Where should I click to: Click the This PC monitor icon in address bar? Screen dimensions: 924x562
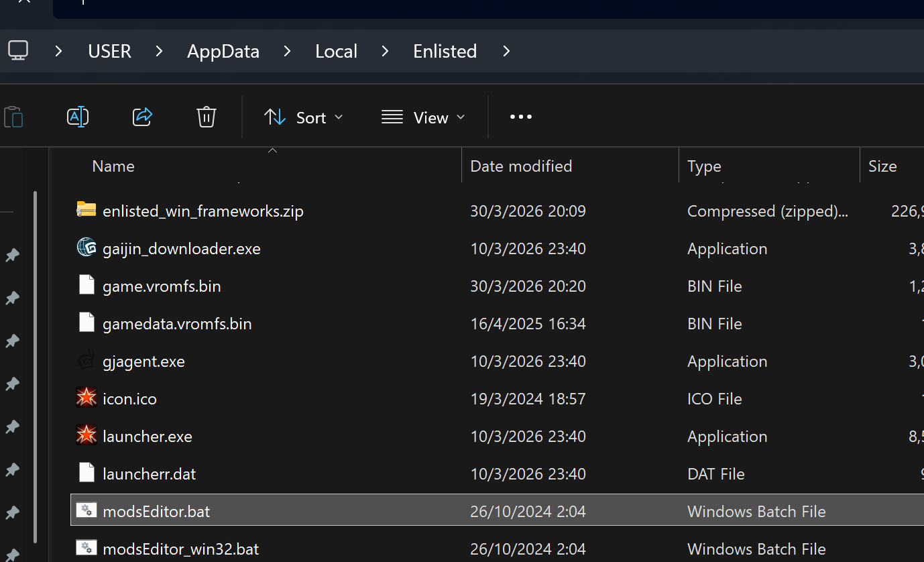point(18,51)
